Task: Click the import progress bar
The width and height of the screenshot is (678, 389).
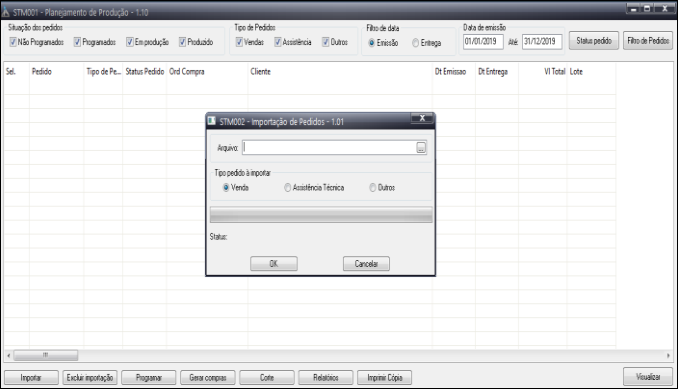Action: coord(321,215)
